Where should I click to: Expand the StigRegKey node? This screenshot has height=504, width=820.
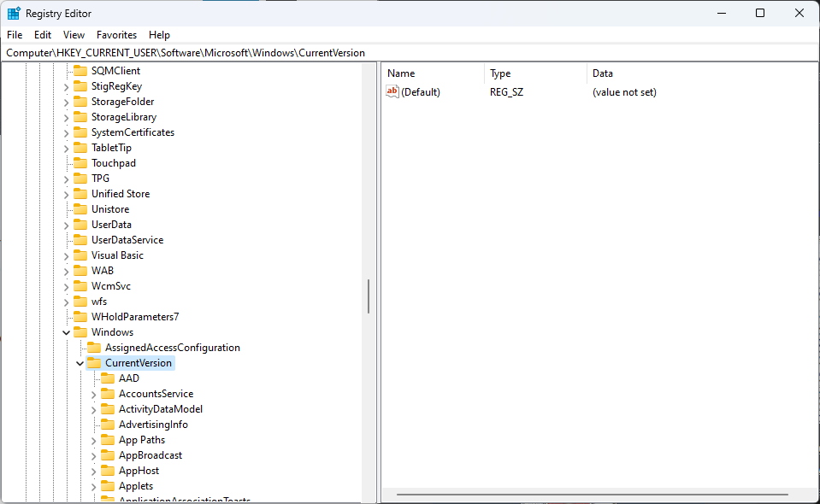(x=67, y=86)
